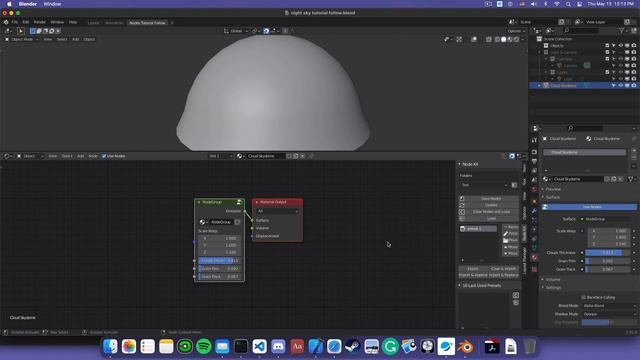640x360 pixels.
Task: Toggle viewport overlays button
Action: [x=473, y=40]
